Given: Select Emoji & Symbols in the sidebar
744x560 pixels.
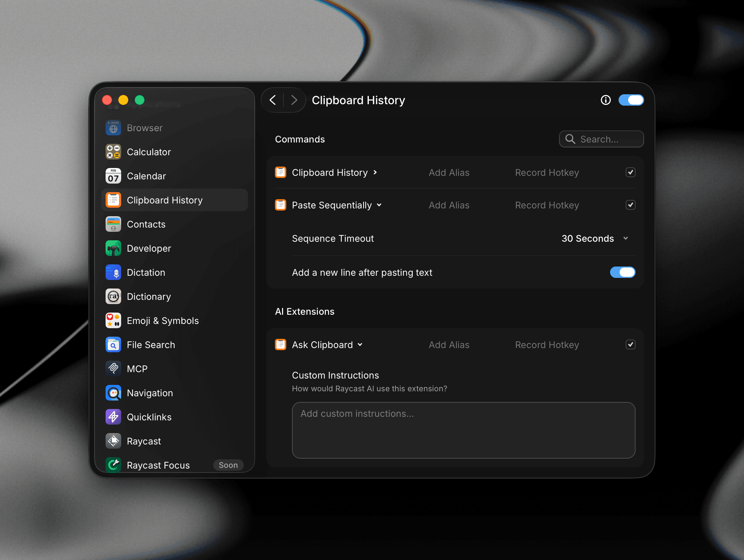Looking at the screenshot, I should point(175,321).
